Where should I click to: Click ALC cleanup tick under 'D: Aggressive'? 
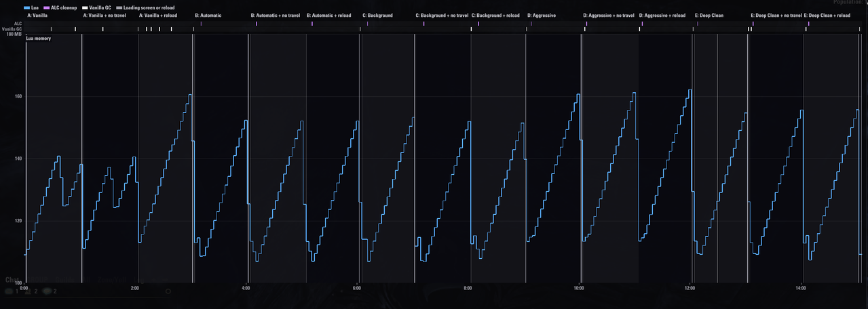(531, 24)
